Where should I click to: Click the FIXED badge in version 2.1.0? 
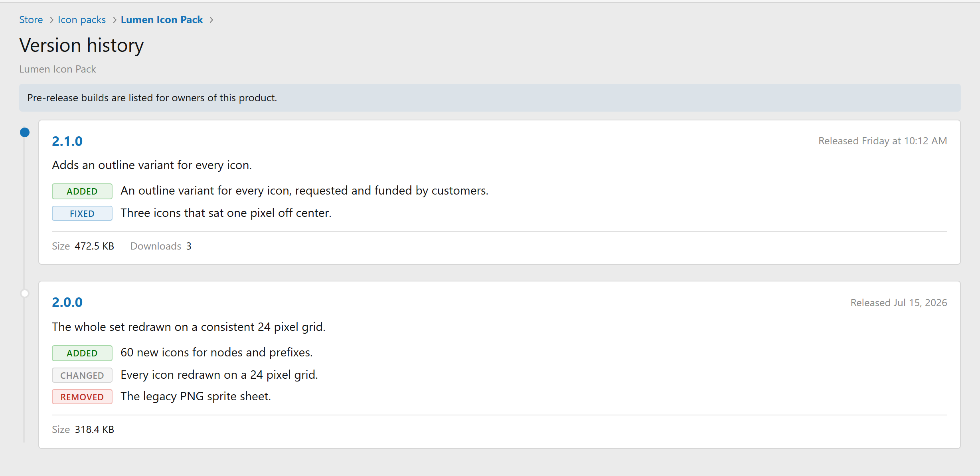pyautogui.click(x=82, y=213)
